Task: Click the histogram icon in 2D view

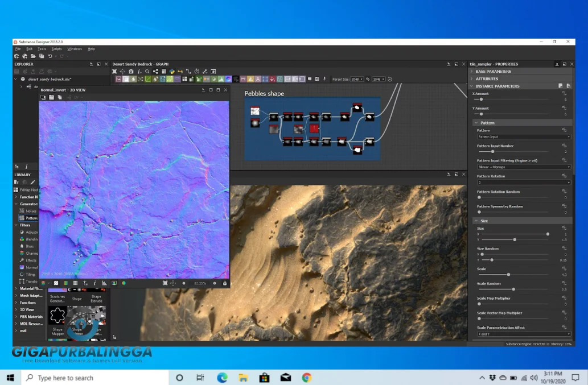Action: click(104, 283)
